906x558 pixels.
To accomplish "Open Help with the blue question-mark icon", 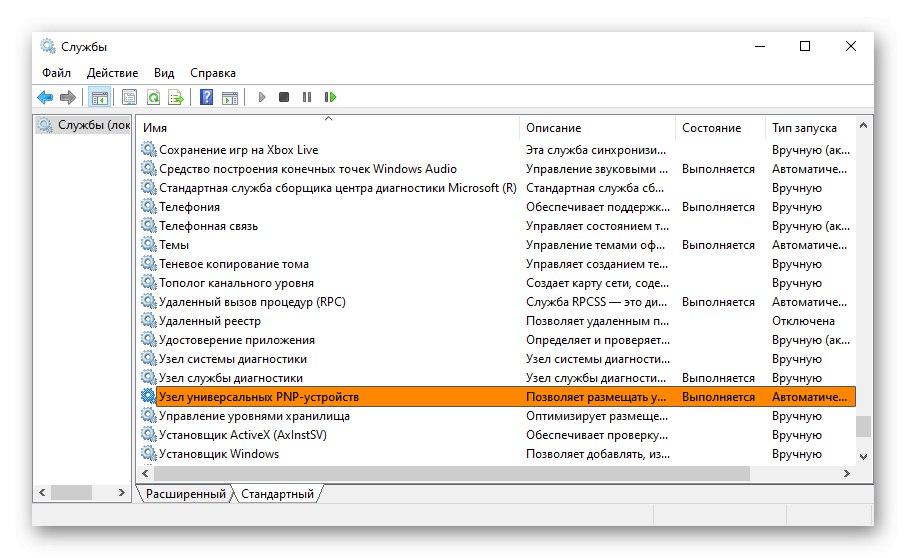I will (x=206, y=97).
